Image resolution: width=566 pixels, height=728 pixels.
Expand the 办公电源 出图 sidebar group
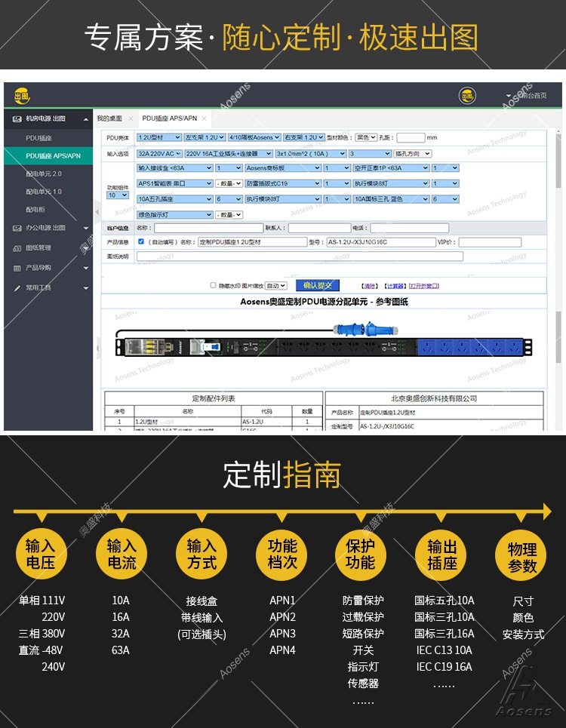(x=86, y=228)
